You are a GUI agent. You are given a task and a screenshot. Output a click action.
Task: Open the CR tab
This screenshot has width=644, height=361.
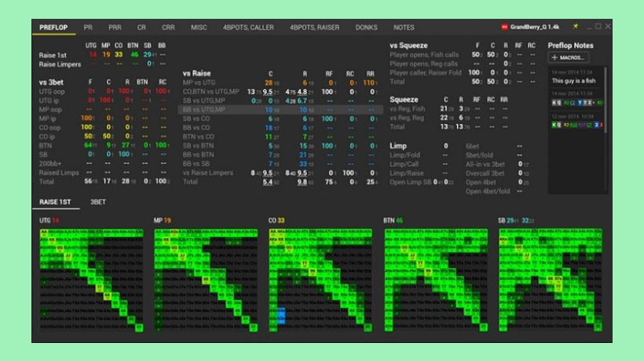coord(141,27)
